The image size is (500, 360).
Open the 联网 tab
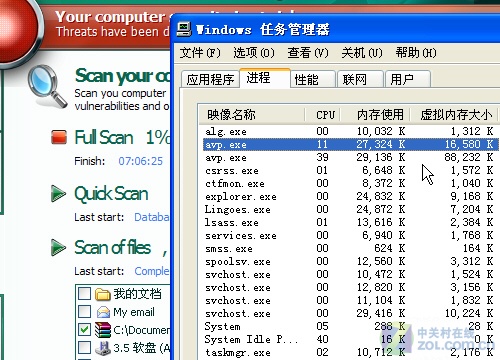[x=360, y=79]
